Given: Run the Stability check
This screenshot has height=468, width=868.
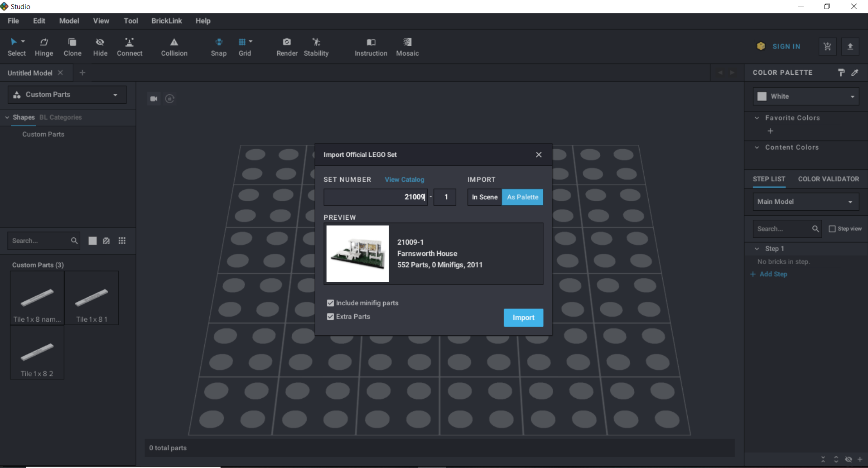Looking at the screenshot, I should click(316, 47).
